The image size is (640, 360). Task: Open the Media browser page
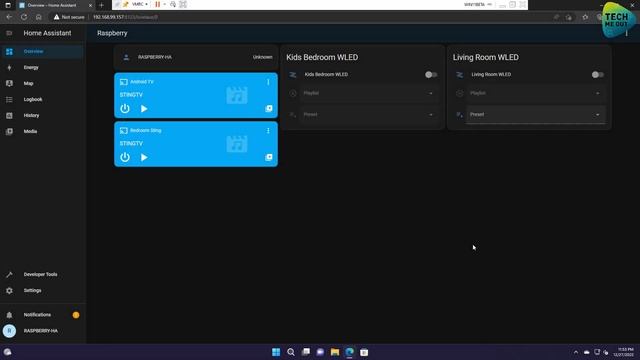(42, 131)
